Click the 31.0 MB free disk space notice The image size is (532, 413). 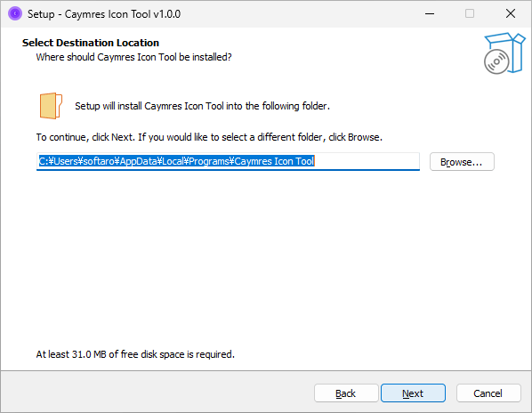point(135,354)
